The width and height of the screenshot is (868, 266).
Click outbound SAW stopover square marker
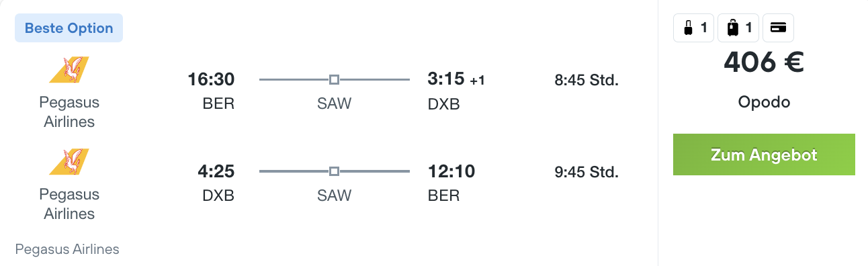tap(334, 80)
